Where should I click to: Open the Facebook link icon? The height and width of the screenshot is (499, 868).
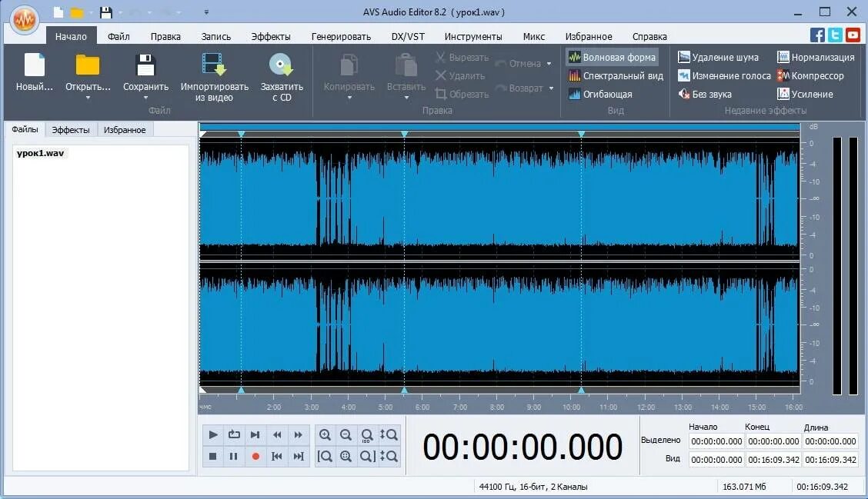817,35
